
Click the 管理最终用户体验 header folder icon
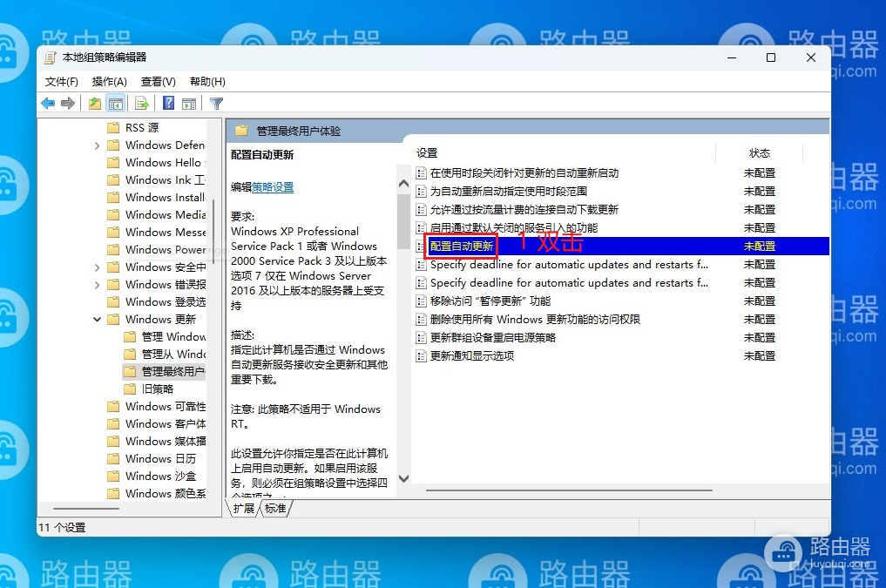tap(242, 131)
